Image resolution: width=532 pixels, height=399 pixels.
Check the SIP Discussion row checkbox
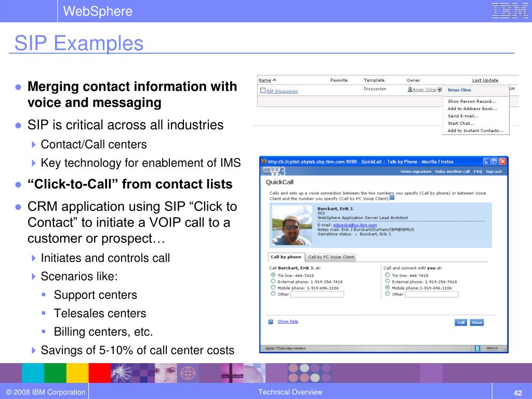(262, 90)
